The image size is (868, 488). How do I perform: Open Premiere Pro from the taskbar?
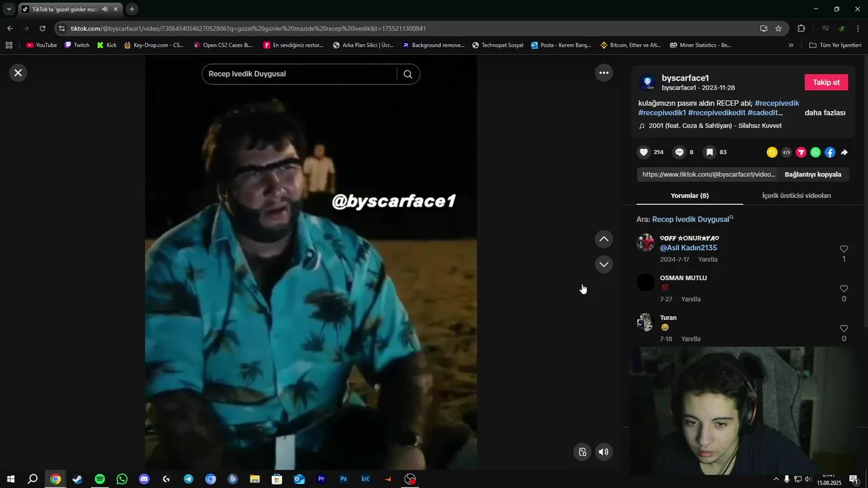click(x=321, y=479)
